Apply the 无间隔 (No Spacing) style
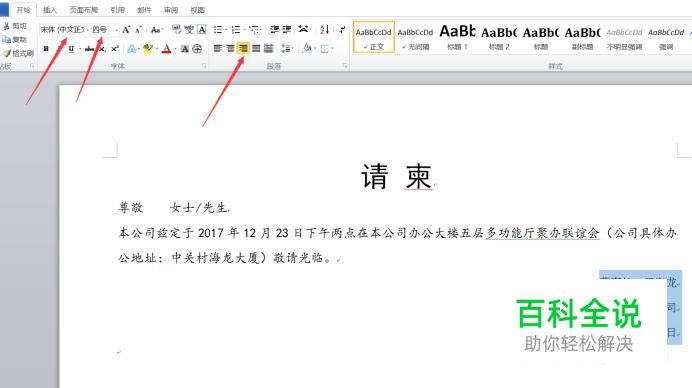The width and height of the screenshot is (692, 388). tap(415, 38)
